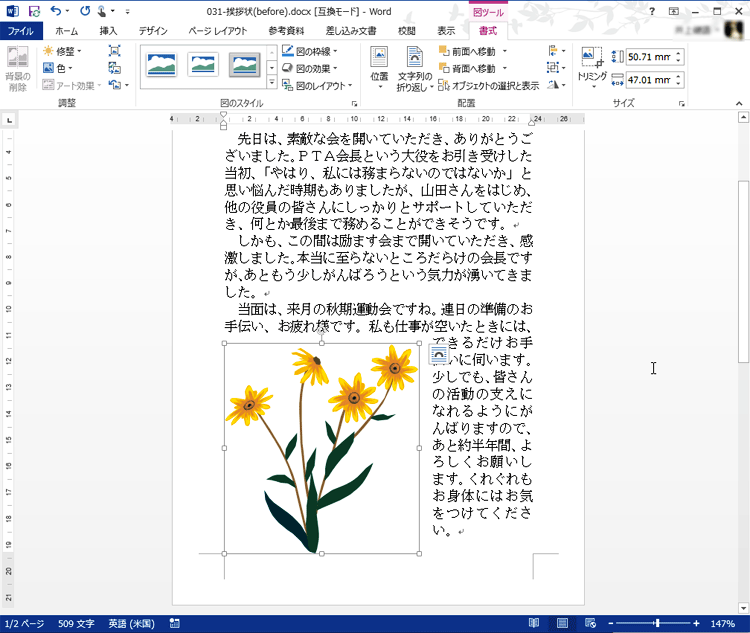Click the zoom slider handle
The image size is (750, 633).
[658, 623]
